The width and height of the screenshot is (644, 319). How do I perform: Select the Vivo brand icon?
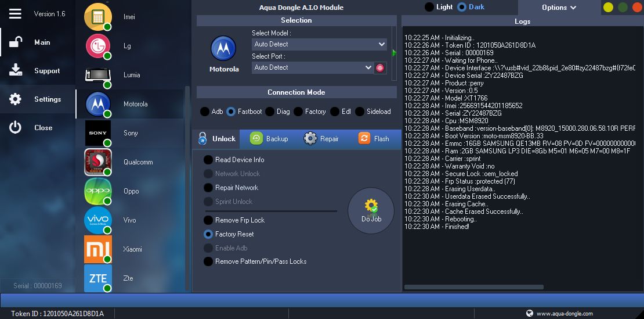(97, 220)
